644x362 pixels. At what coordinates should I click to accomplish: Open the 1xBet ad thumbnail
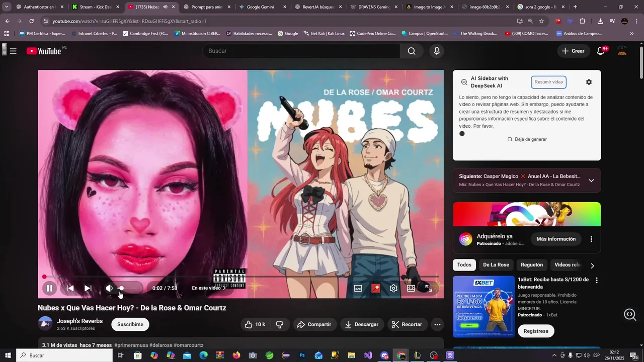(x=483, y=307)
